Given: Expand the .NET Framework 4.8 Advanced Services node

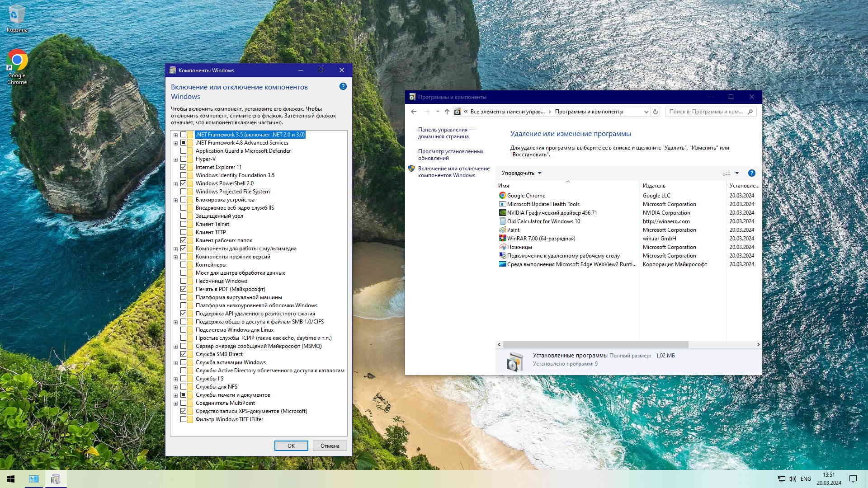Looking at the screenshot, I should (175, 143).
